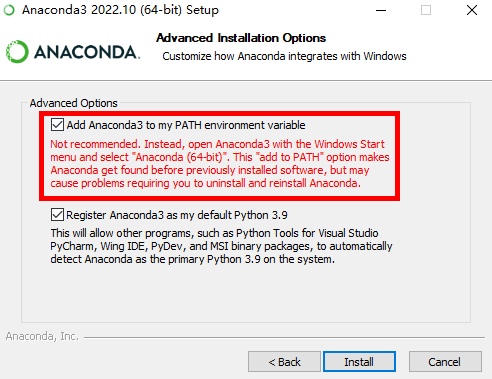Click the greyed-out maximize window button
492x379 pixels.
426,10
